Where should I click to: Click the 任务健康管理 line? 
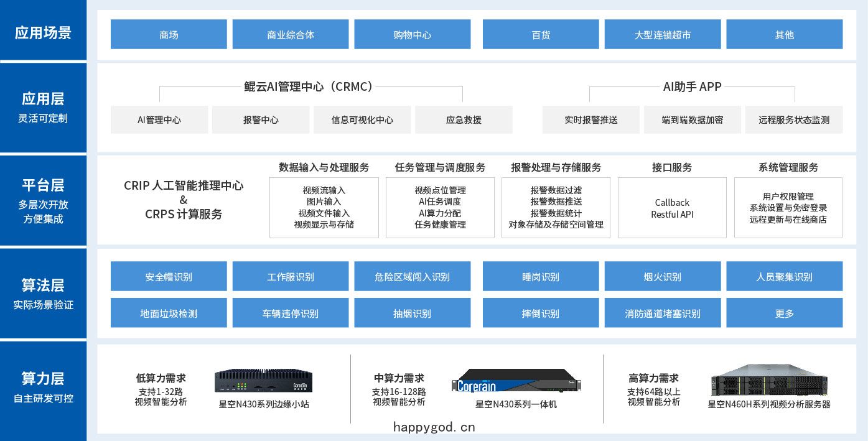[x=441, y=225]
